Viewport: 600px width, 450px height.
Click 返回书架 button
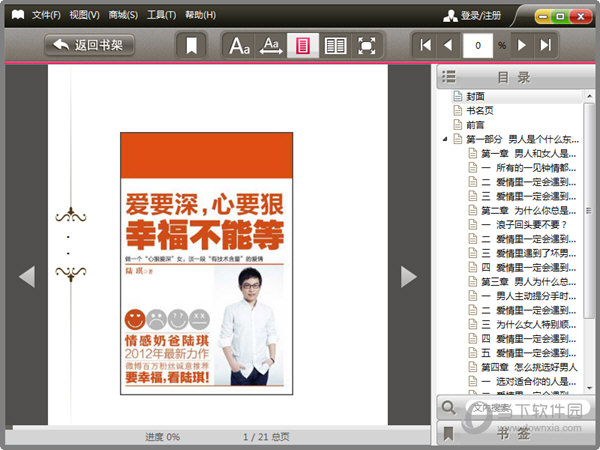(x=90, y=45)
